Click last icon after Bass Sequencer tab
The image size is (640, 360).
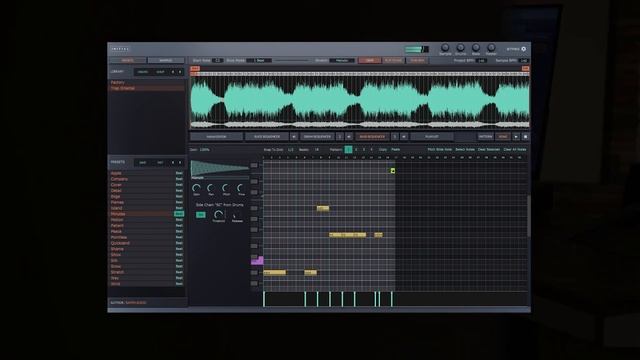click(404, 137)
